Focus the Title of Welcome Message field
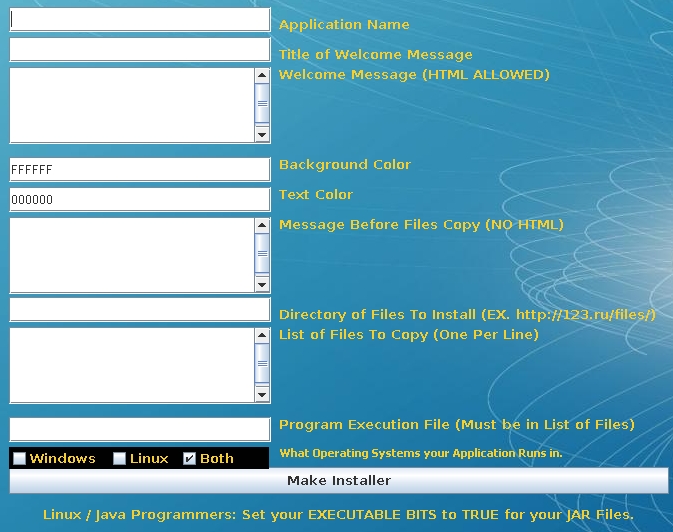 click(x=139, y=50)
